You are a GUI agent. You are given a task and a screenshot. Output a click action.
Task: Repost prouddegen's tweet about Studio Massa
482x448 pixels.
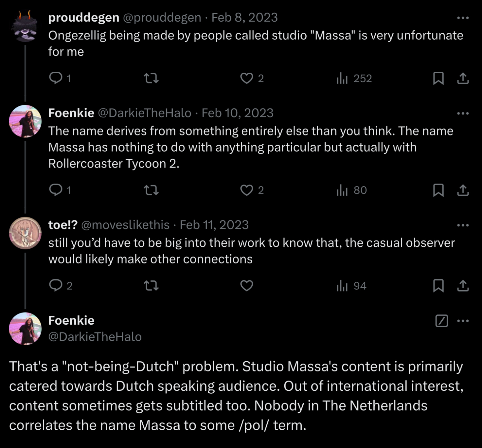click(151, 78)
